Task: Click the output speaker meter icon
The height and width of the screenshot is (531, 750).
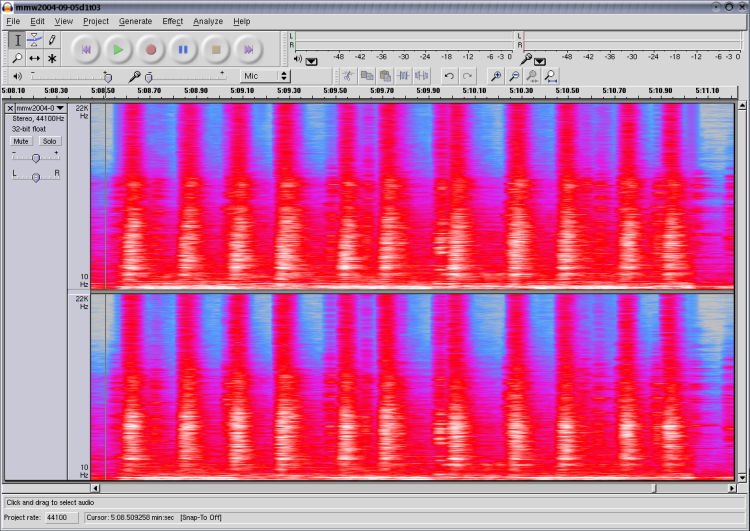Action: tap(298, 59)
